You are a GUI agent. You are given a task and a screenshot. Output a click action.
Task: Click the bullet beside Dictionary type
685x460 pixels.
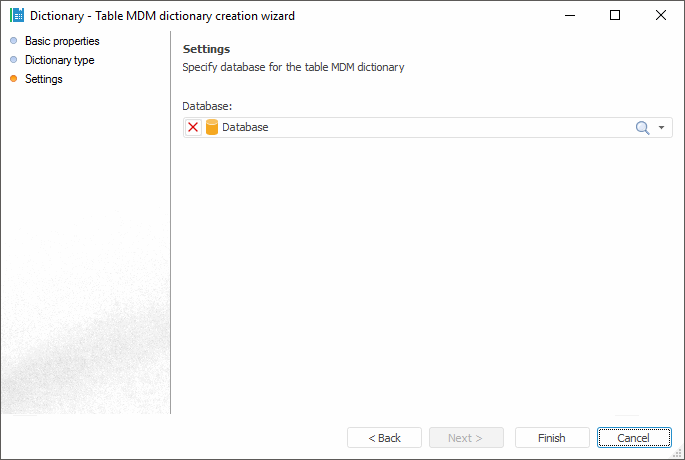[x=13, y=60]
